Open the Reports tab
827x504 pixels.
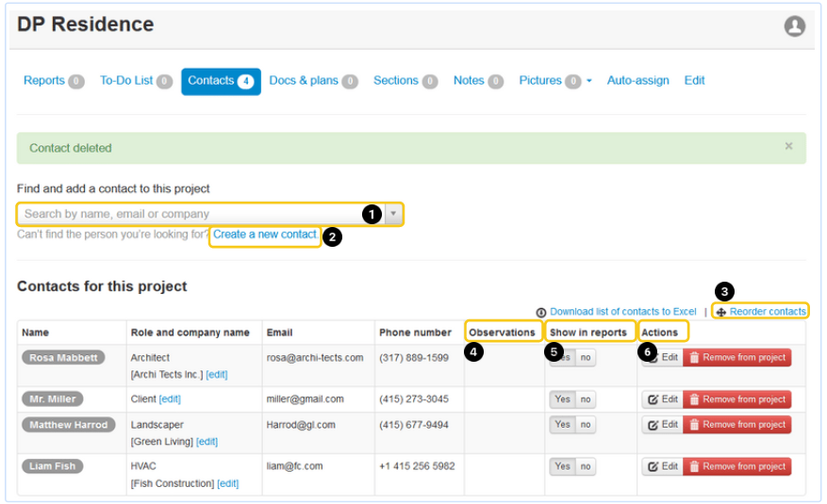coord(54,81)
